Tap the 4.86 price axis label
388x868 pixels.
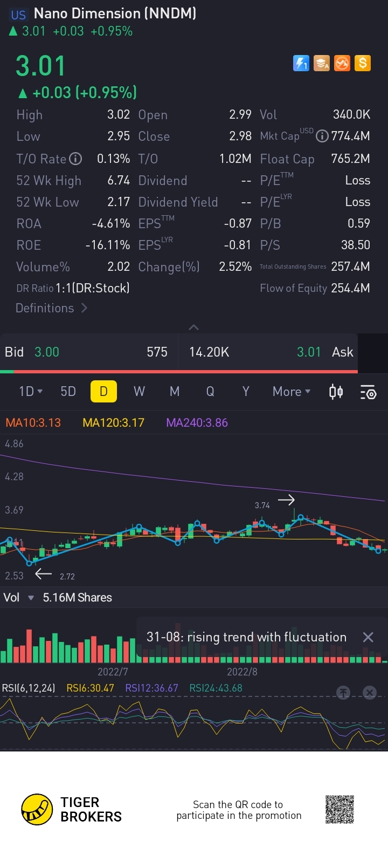pos(14,444)
